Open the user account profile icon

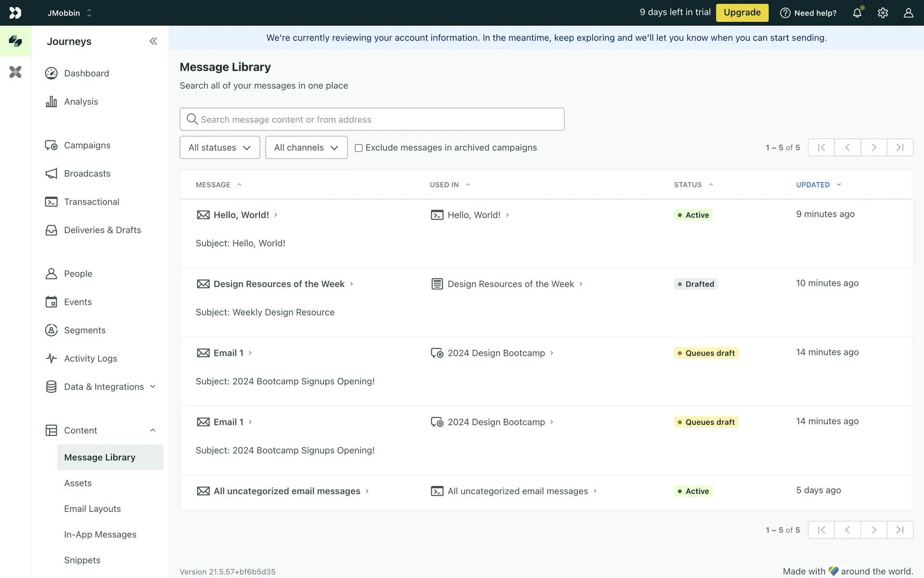908,13
